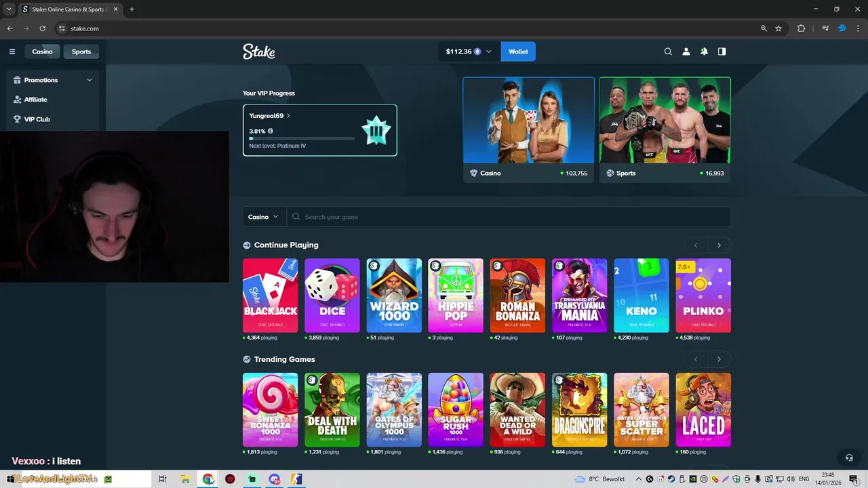
Task: Open File Explorer from taskbar
Action: point(185,479)
